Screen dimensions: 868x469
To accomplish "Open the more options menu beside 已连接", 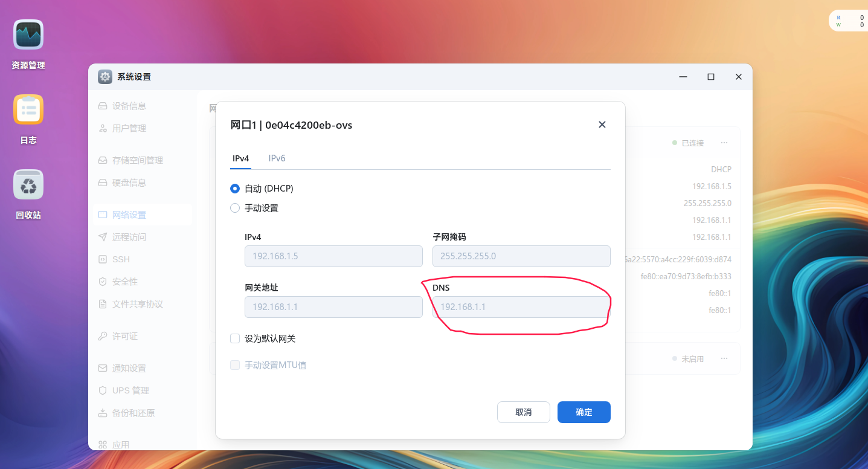I will pos(724,143).
